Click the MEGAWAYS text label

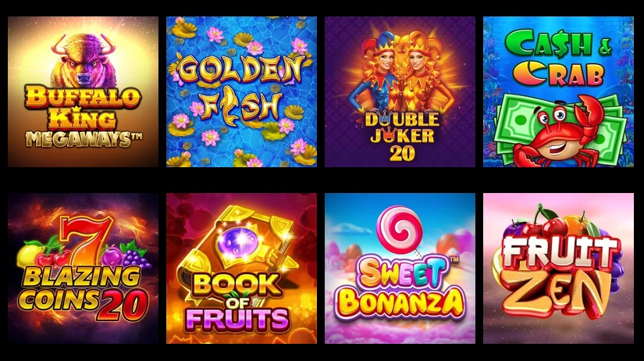click(84, 139)
